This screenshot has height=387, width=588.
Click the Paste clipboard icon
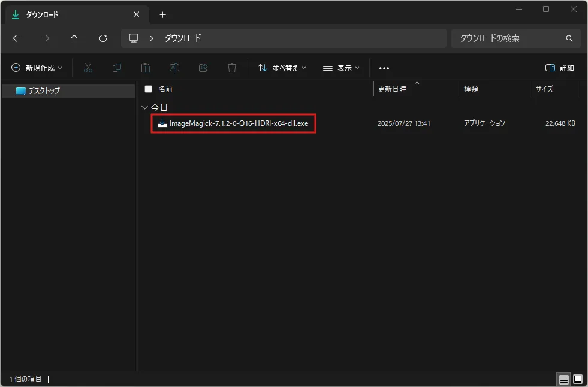pyautogui.click(x=146, y=68)
